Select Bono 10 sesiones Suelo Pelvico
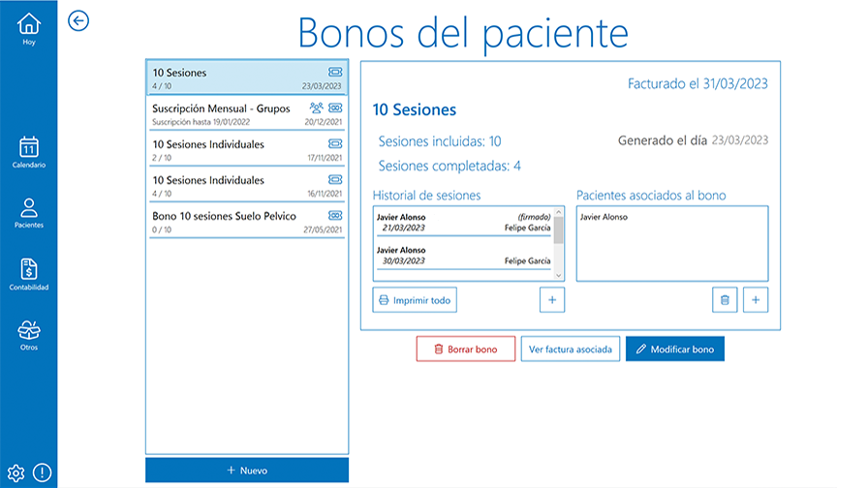This screenshot has height=488, width=868. pyautogui.click(x=247, y=222)
